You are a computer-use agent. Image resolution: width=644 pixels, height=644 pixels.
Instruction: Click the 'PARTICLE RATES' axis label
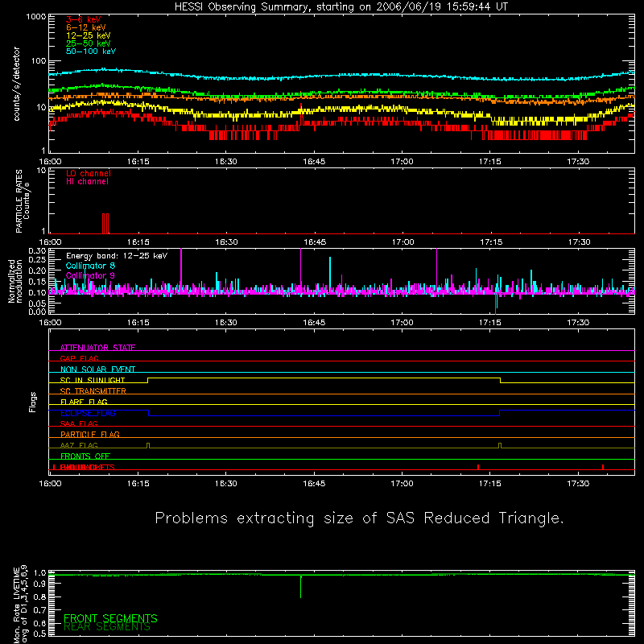(19, 201)
